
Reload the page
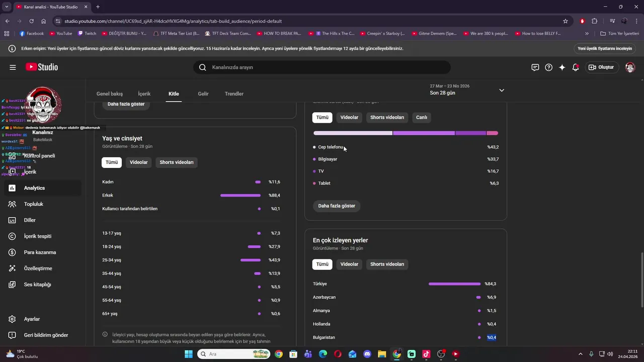click(x=31, y=21)
